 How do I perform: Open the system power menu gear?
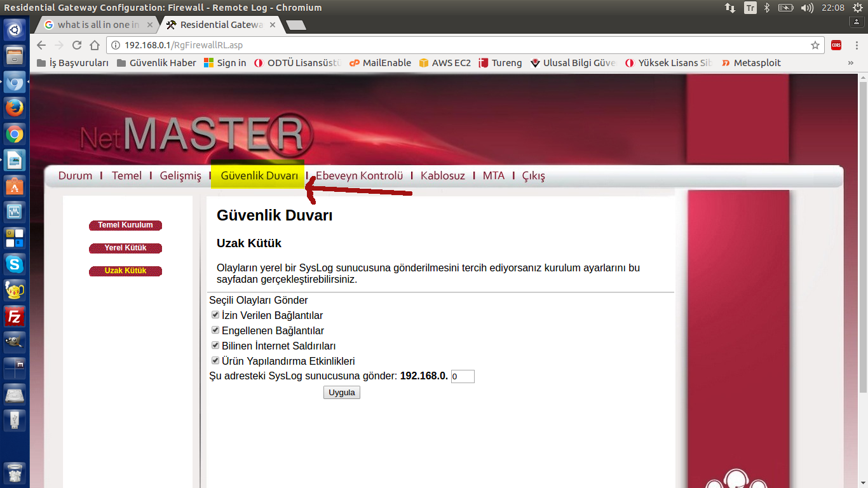858,8
